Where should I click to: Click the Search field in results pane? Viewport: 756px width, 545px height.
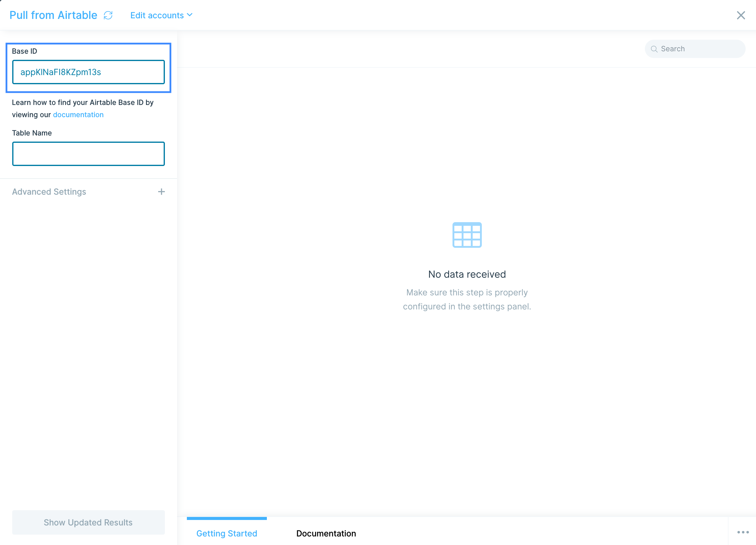[x=695, y=49]
